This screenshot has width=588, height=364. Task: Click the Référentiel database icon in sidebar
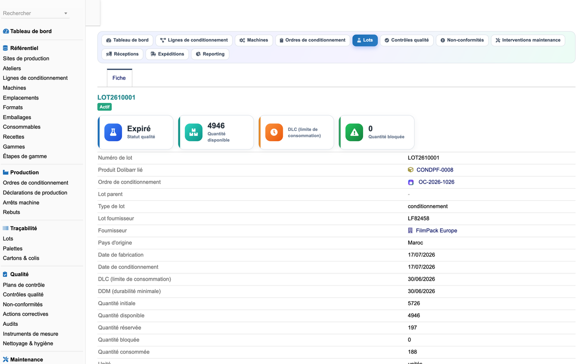click(5, 49)
